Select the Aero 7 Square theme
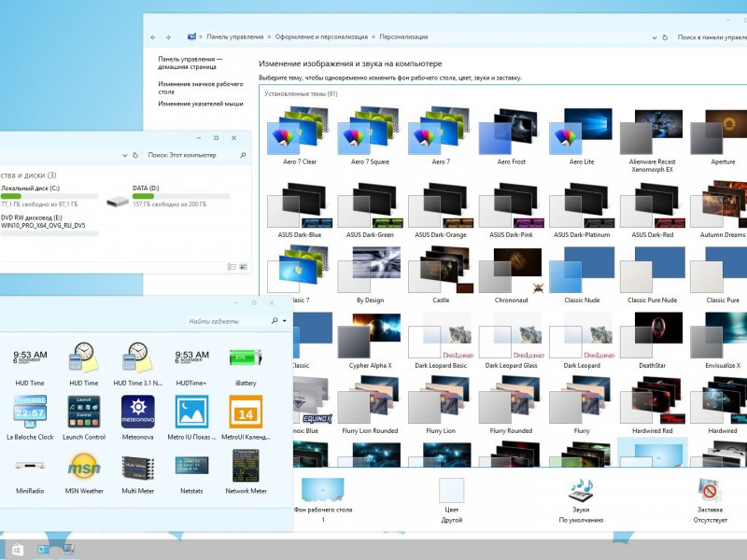This screenshot has height=560, width=747. tap(370, 135)
